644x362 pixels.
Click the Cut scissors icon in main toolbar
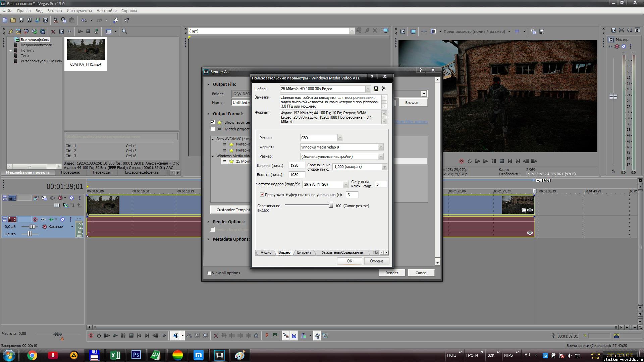56,20
